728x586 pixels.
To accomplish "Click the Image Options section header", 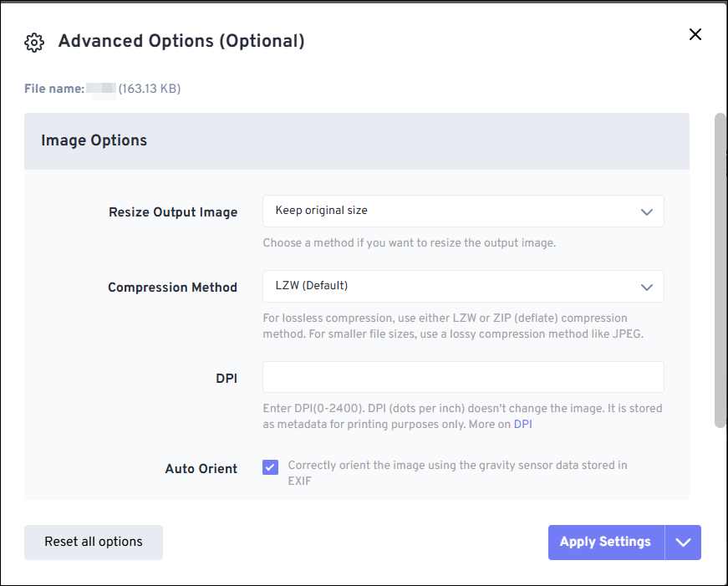I will 94,140.
